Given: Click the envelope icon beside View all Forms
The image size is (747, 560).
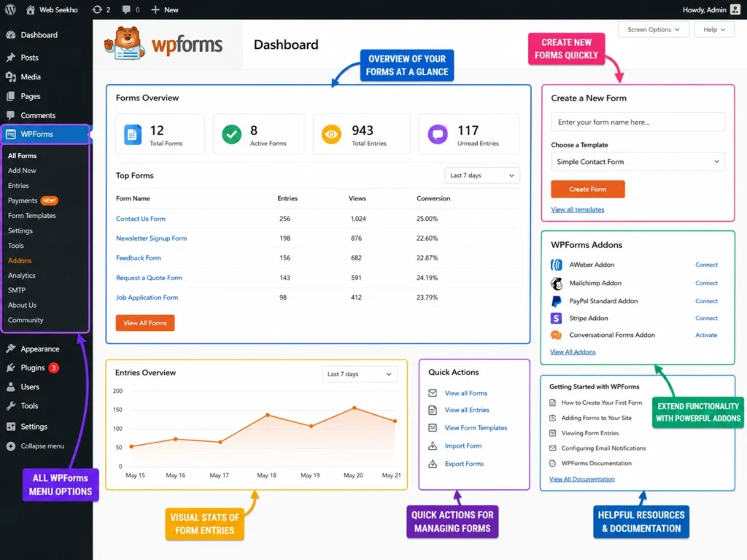Looking at the screenshot, I should pyautogui.click(x=433, y=393).
